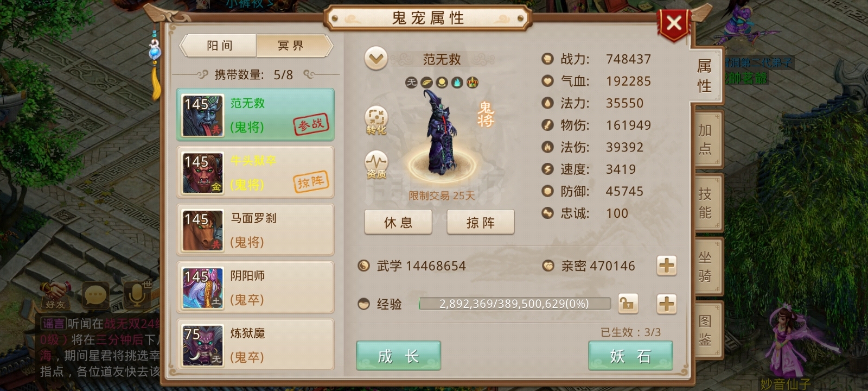Open the 妖石 button
Image resolution: width=868 pixels, height=391 pixels.
(630, 356)
